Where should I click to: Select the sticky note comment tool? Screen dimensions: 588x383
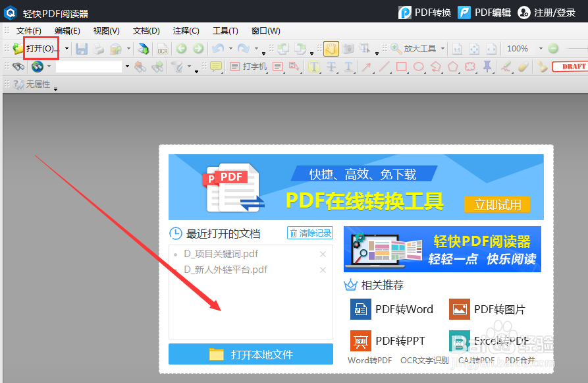[x=215, y=67]
